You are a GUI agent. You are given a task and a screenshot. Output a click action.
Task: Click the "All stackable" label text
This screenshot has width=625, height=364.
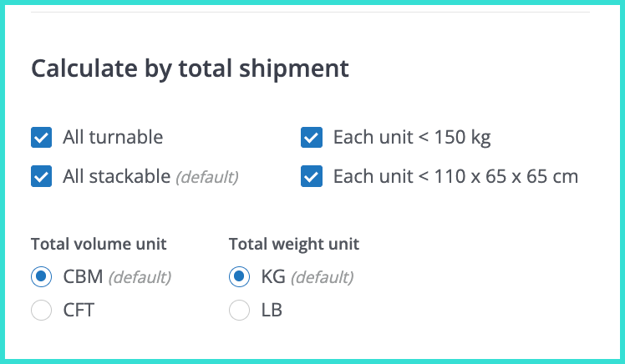pyautogui.click(x=115, y=177)
